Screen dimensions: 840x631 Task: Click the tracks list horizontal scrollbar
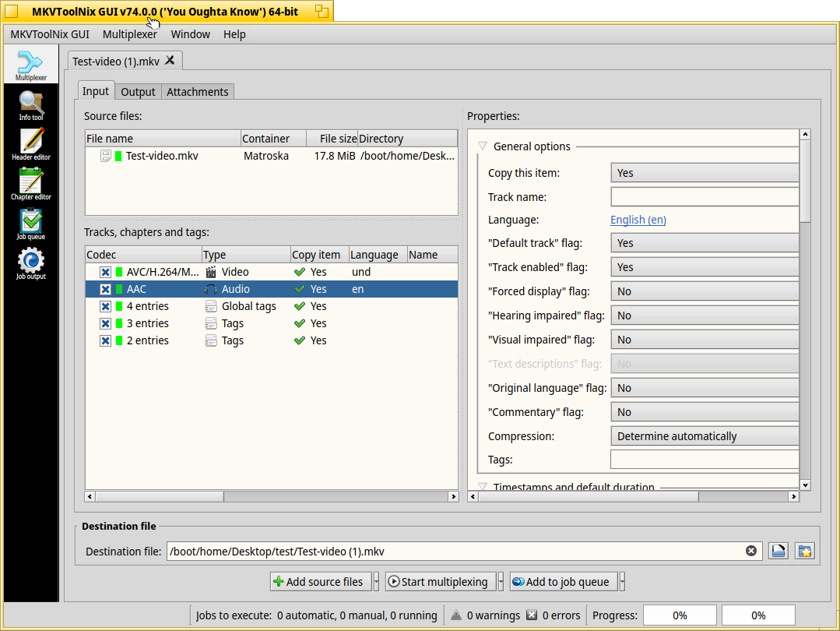pos(272,496)
